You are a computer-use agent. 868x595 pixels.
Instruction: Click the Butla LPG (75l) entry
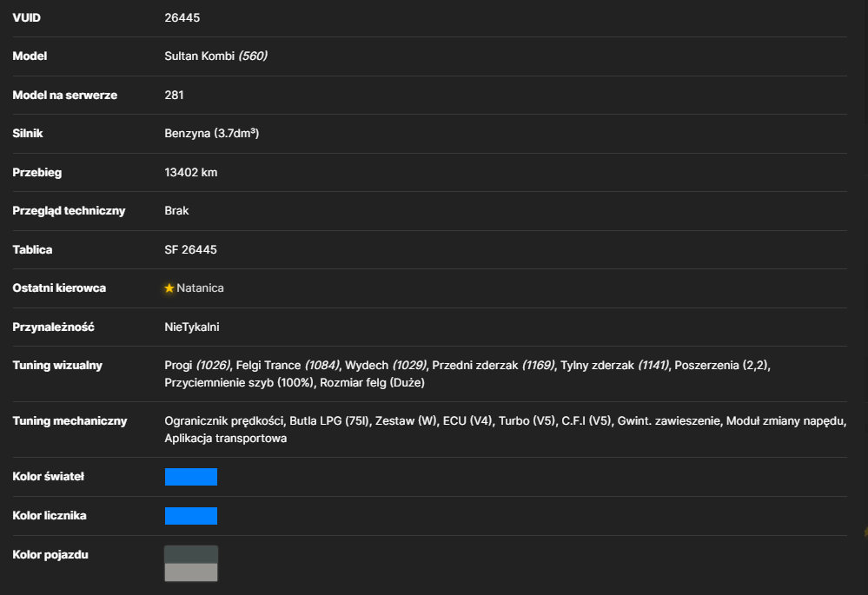click(329, 421)
